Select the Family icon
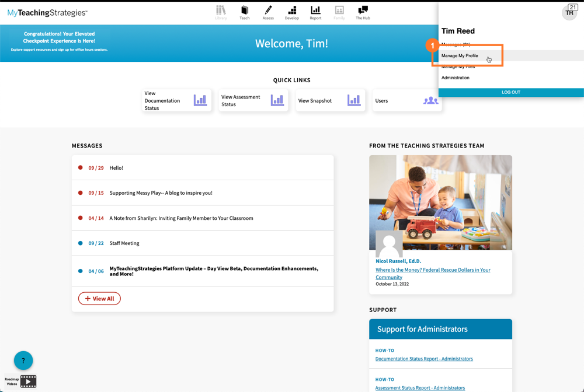This screenshot has height=392, width=584. pos(339,12)
